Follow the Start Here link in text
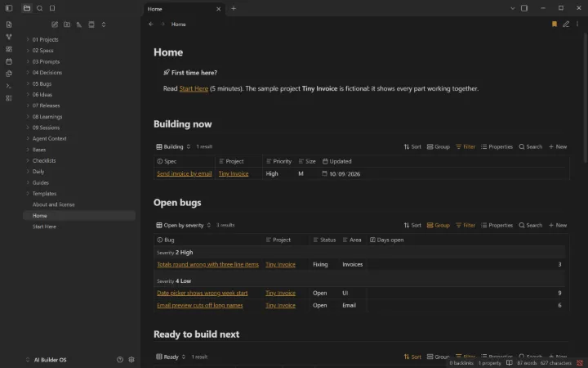Screen dimensions: 588x368 [194, 88]
